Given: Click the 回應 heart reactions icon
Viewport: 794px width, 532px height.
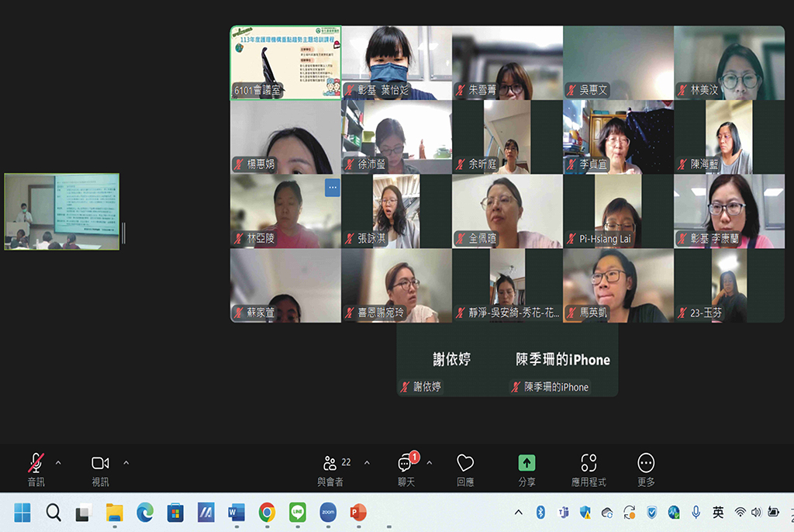Looking at the screenshot, I should [465, 464].
